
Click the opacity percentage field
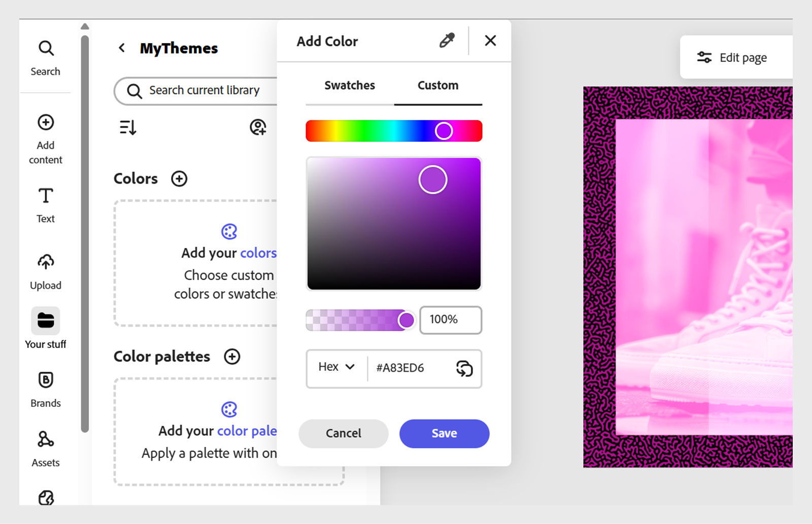451,320
